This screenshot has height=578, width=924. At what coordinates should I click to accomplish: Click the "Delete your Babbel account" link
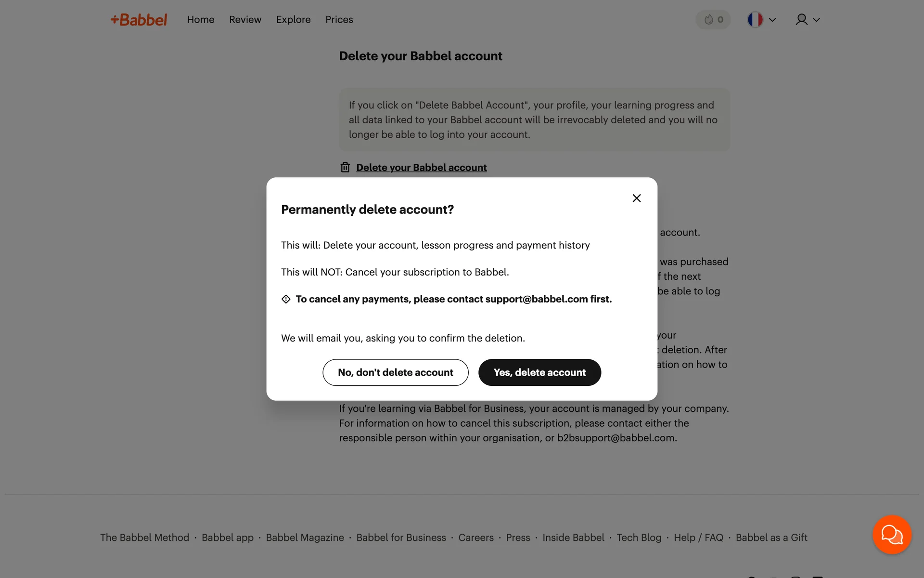pyautogui.click(x=421, y=168)
